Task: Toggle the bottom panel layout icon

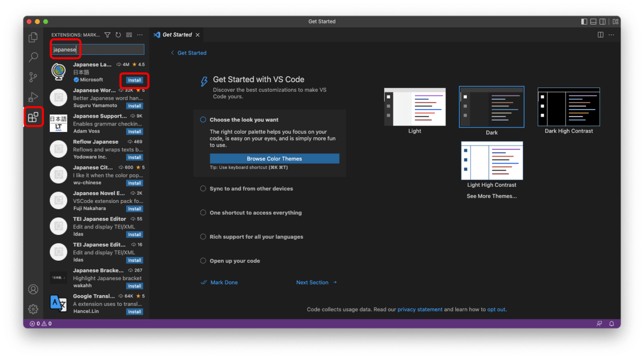Action: pos(594,21)
